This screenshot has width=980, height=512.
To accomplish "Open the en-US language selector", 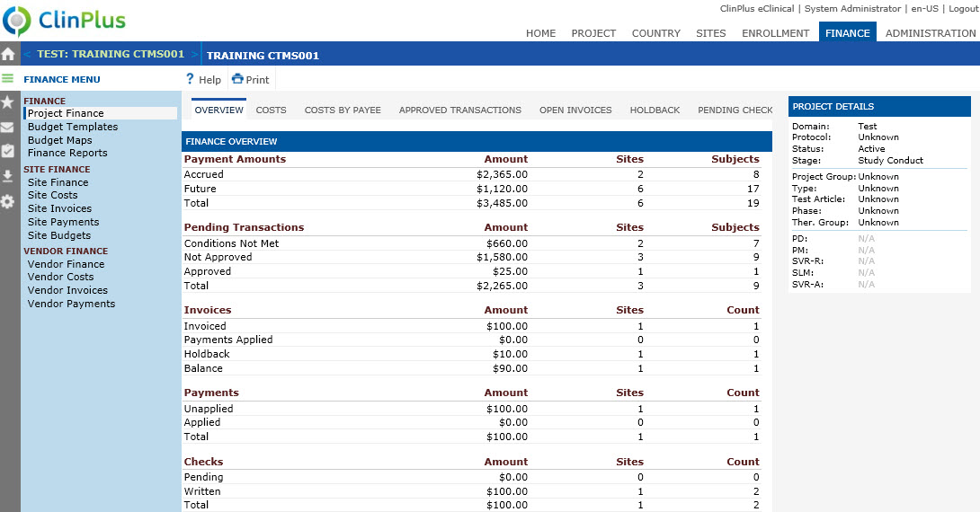I will (x=922, y=8).
